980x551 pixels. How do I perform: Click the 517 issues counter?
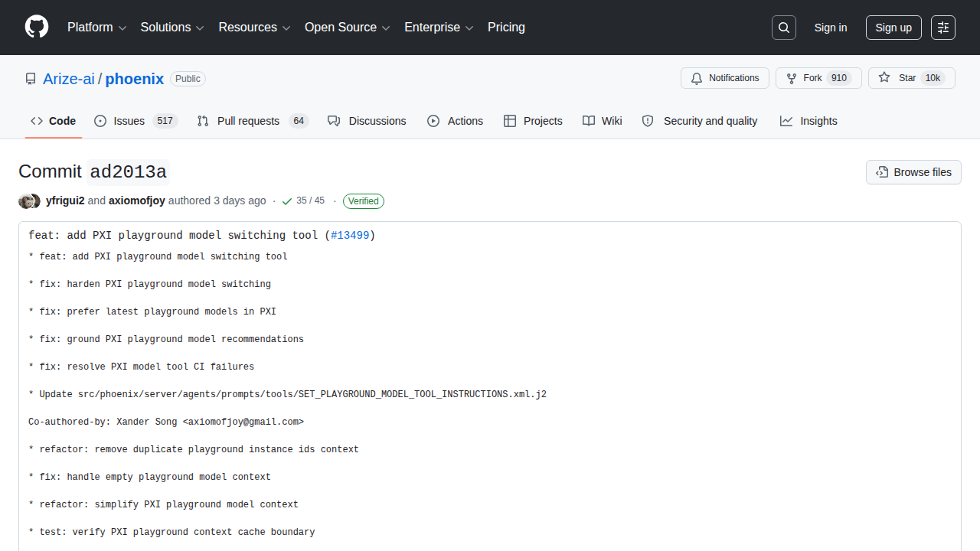pos(165,121)
